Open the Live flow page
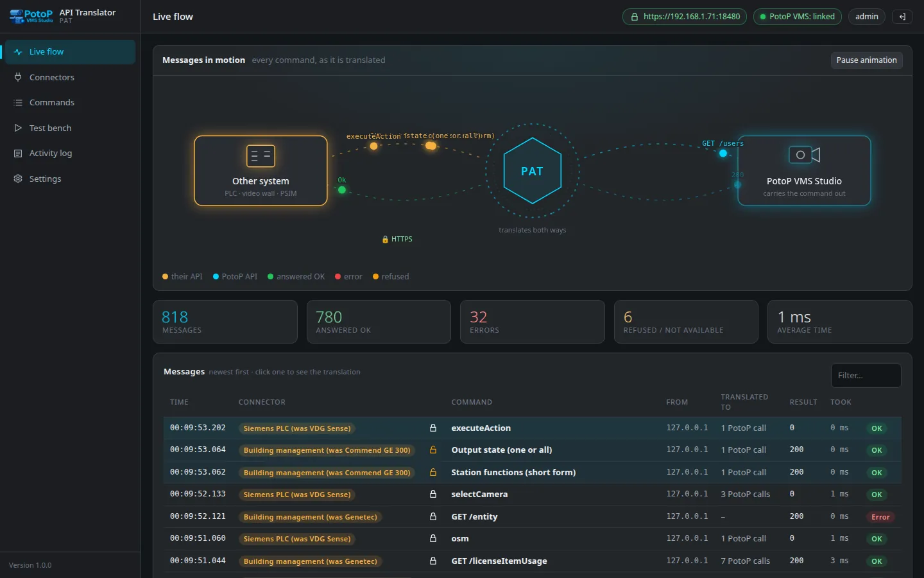This screenshot has width=924, height=578. click(70, 52)
